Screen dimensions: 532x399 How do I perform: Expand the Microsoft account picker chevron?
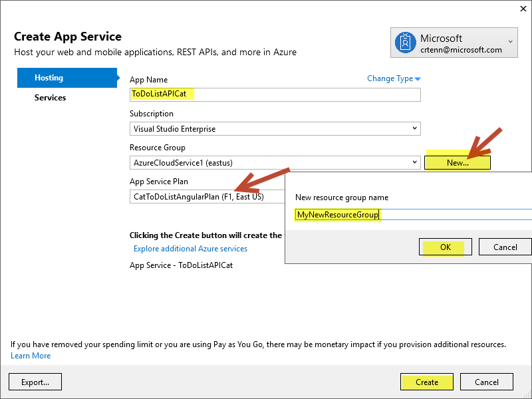[x=510, y=42]
